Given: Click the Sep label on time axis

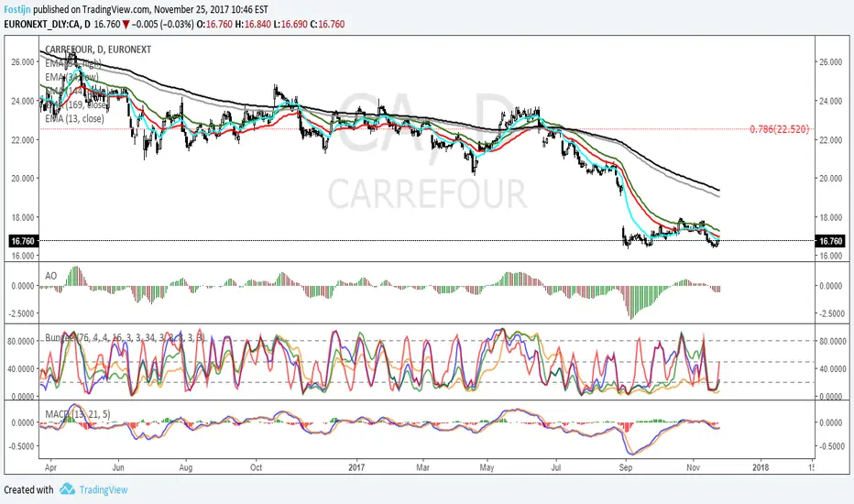Looking at the screenshot, I should pyautogui.click(x=625, y=467).
